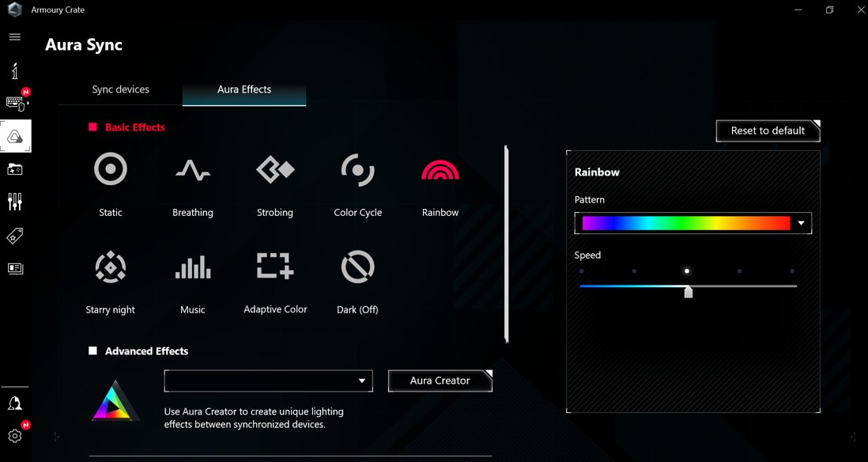Viewport: 868px width, 462px height.
Task: Click the Aura Creator prism logo
Action: coord(115,400)
